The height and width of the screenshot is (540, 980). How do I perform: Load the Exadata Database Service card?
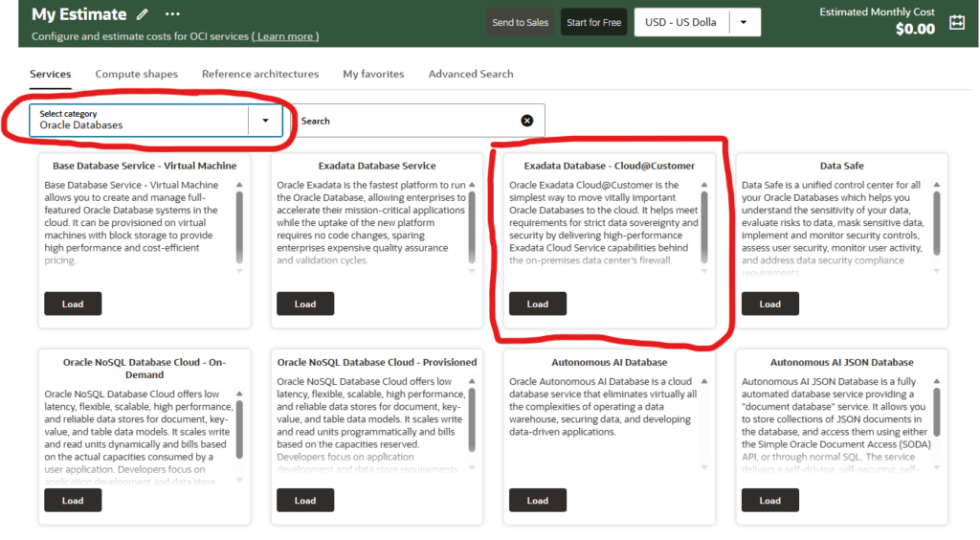tap(305, 304)
